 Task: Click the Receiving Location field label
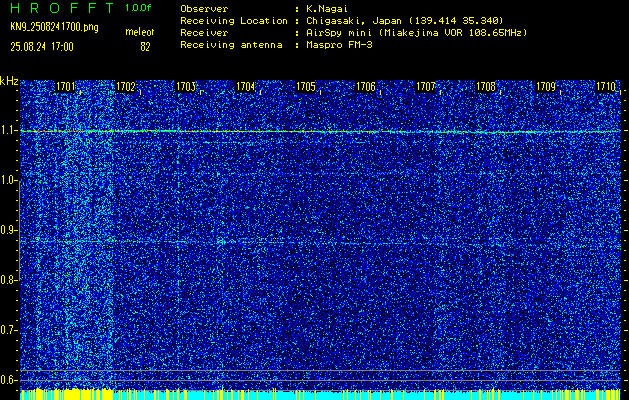[234, 21]
